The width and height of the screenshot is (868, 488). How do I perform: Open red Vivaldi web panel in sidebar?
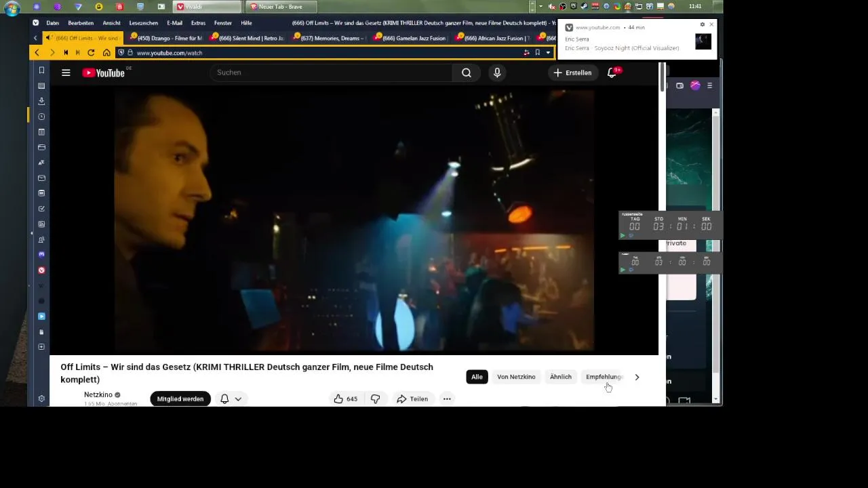(41, 270)
